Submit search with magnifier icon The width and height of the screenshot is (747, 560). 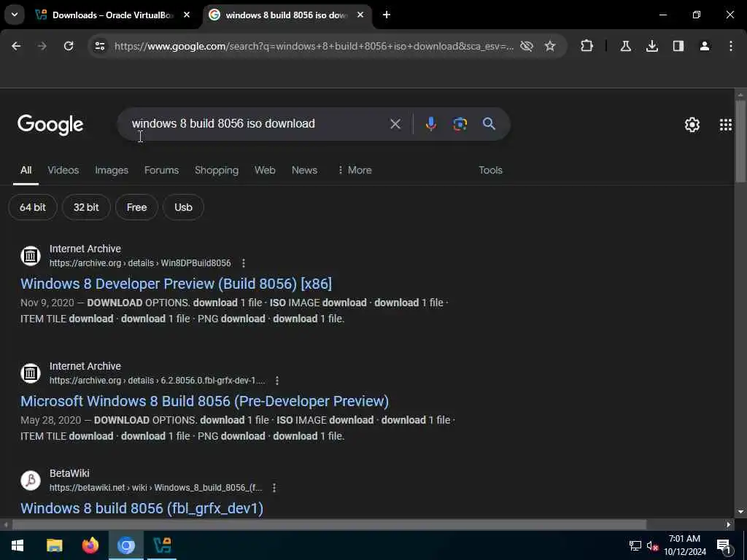(489, 124)
